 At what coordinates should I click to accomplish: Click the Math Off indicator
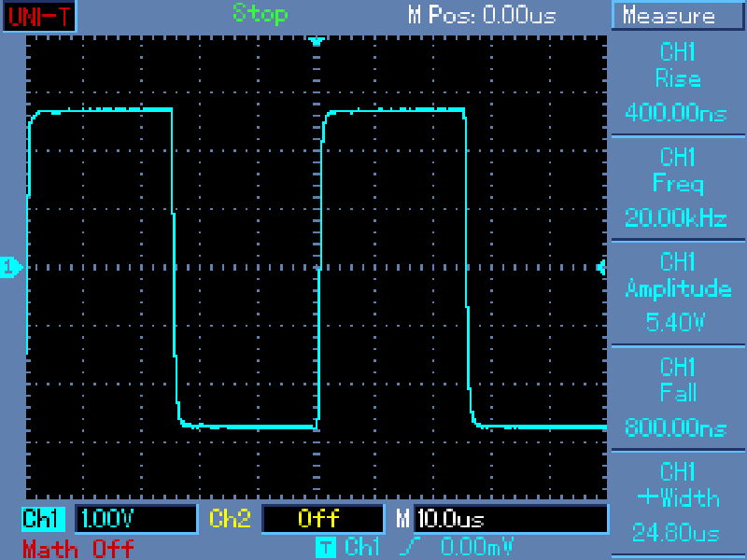point(78,549)
